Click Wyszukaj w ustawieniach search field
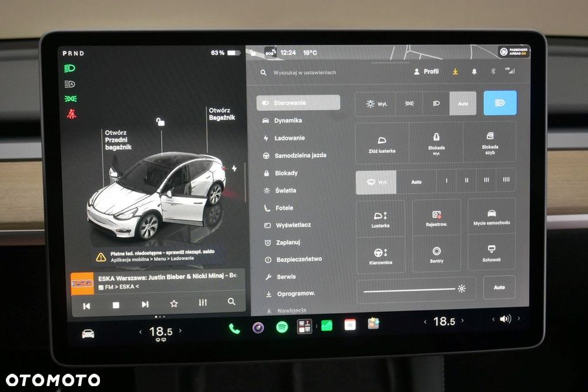The width and height of the screenshot is (588, 392). click(x=305, y=72)
